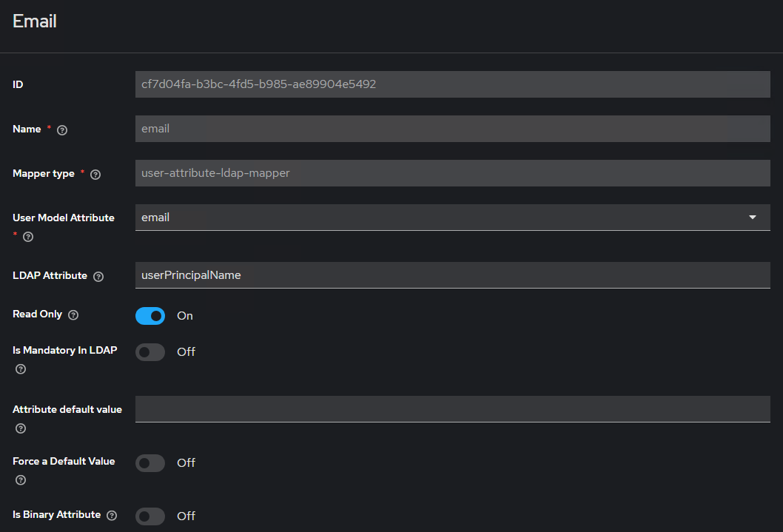Enable Is Mandatory In LDAP switch
The height and width of the screenshot is (532, 783).
point(150,352)
